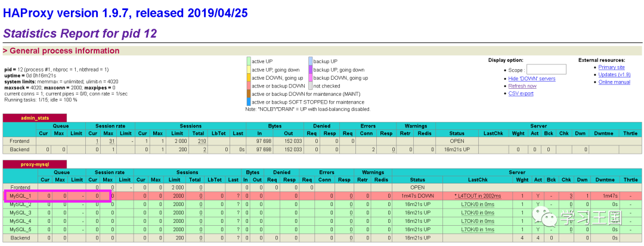Open the Updates (v1.9) link

pyautogui.click(x=614, y=74)
